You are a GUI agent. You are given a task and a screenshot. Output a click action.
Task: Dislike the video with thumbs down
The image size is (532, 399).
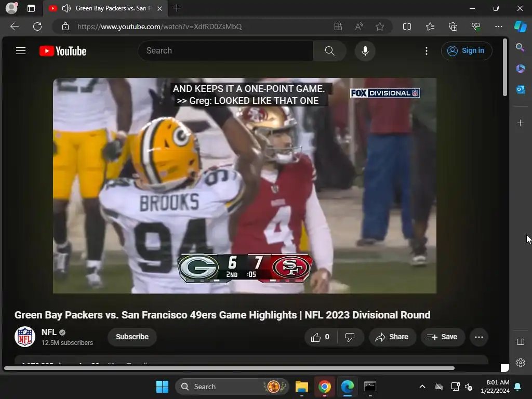point(350,337)
